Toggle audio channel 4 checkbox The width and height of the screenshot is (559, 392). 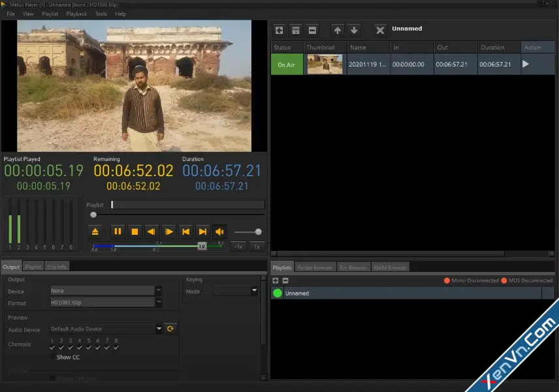(80, 348)
